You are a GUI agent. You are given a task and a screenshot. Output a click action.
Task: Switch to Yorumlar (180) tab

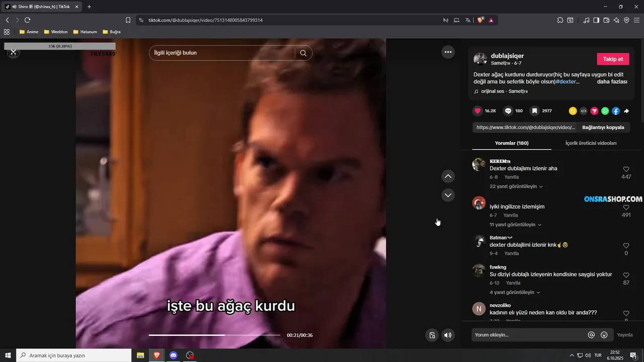click(512, 143)
